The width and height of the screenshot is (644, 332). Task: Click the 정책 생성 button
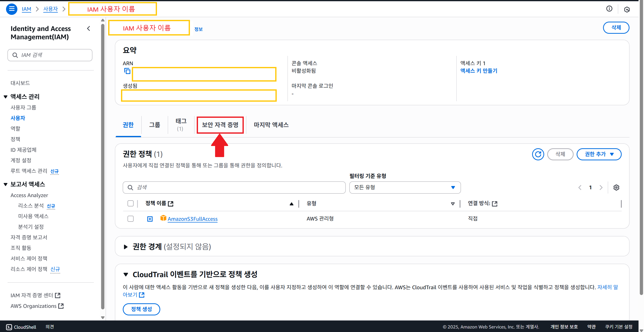141,309
